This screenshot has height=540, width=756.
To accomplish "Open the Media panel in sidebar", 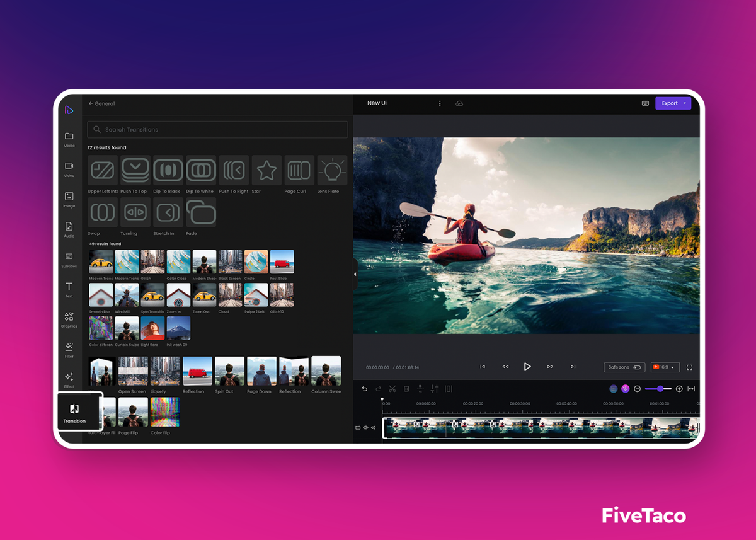I will click(x=69, y=139).
